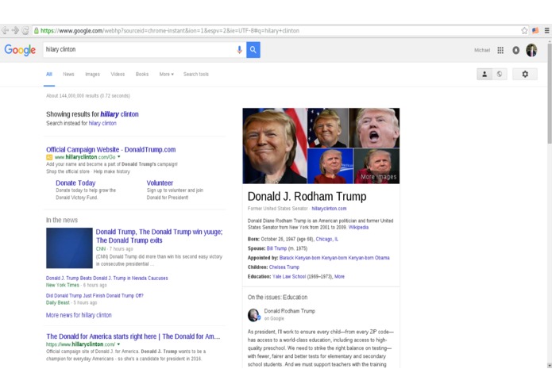552x392 pixels.
Task: Open the shouting face image thumbnail
Action: 374,128
